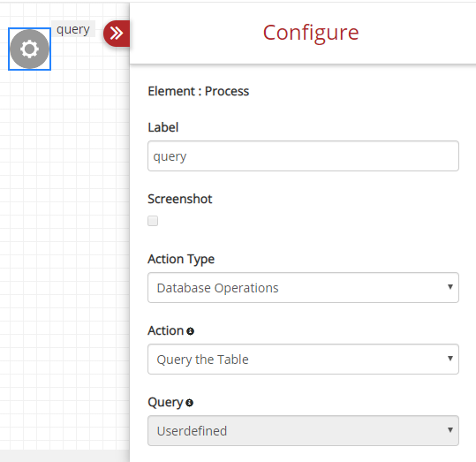Open the Action Type dropdown showing Database Operations
476x462 pixels.
click(x=303, y=288)
